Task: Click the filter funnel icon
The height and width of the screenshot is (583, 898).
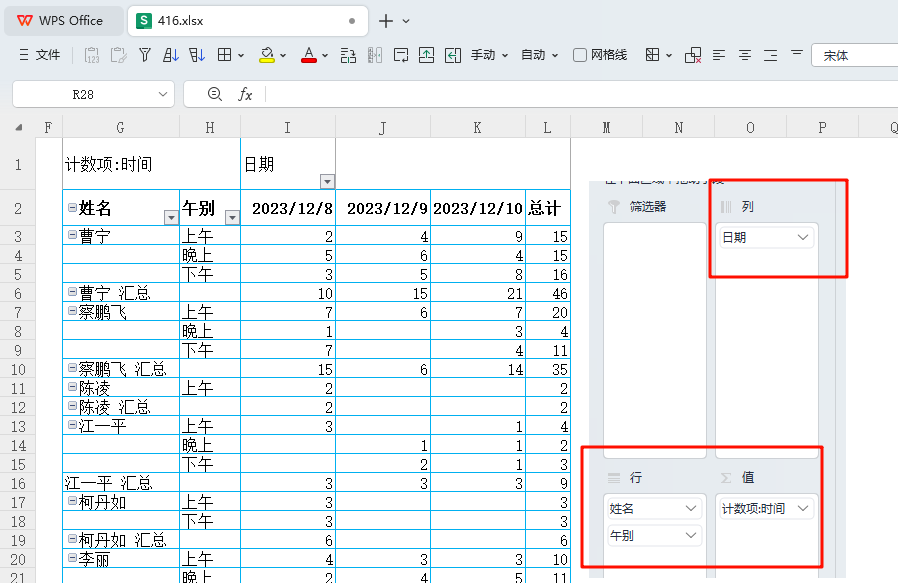Action: tap(145, 55)
